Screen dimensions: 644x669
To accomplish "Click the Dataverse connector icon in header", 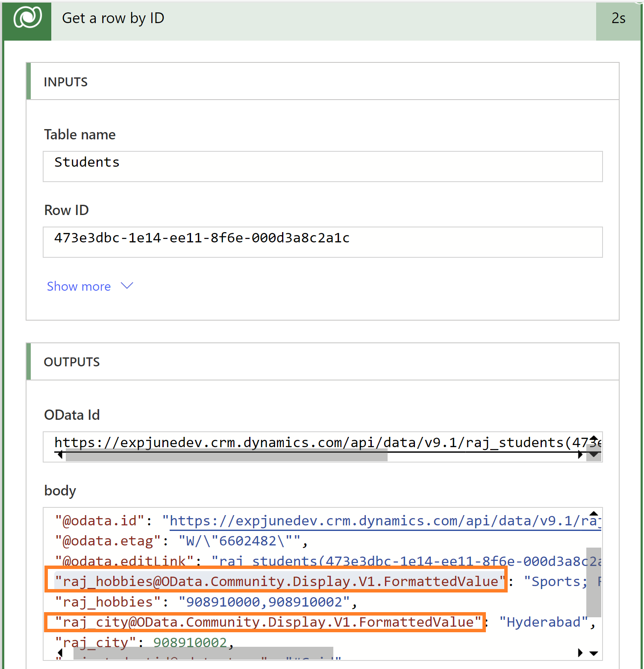I will (x=27, y=18).
